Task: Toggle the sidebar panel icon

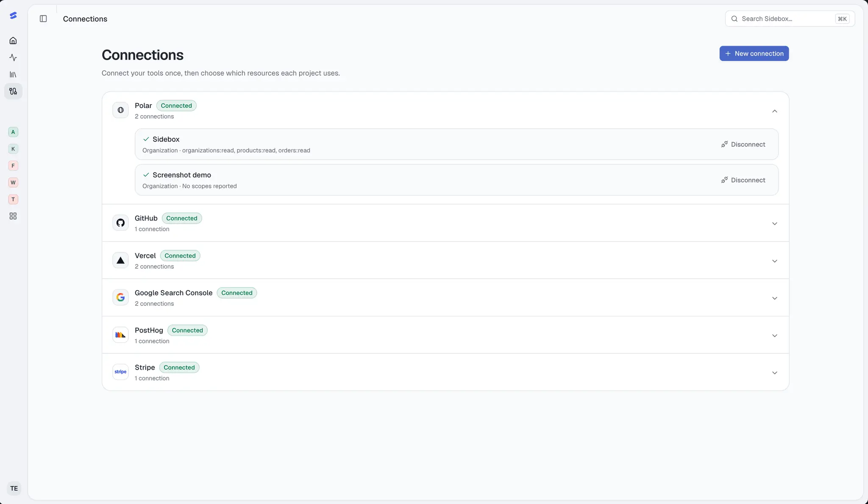Action: tap(43, 19)
